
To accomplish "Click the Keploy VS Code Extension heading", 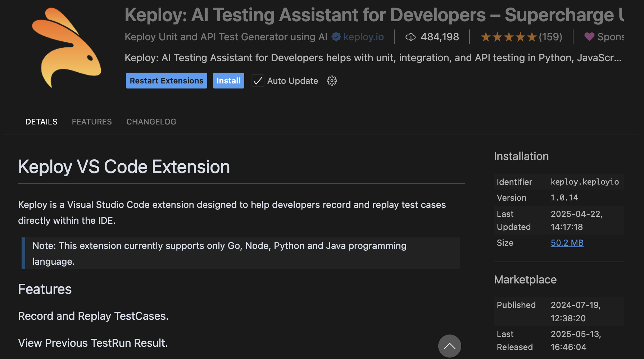I will tap(124, 167).
